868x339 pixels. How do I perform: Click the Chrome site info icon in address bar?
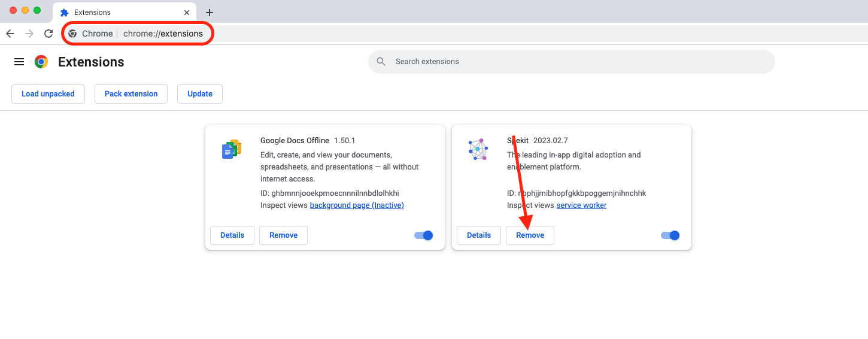point(72,34)
